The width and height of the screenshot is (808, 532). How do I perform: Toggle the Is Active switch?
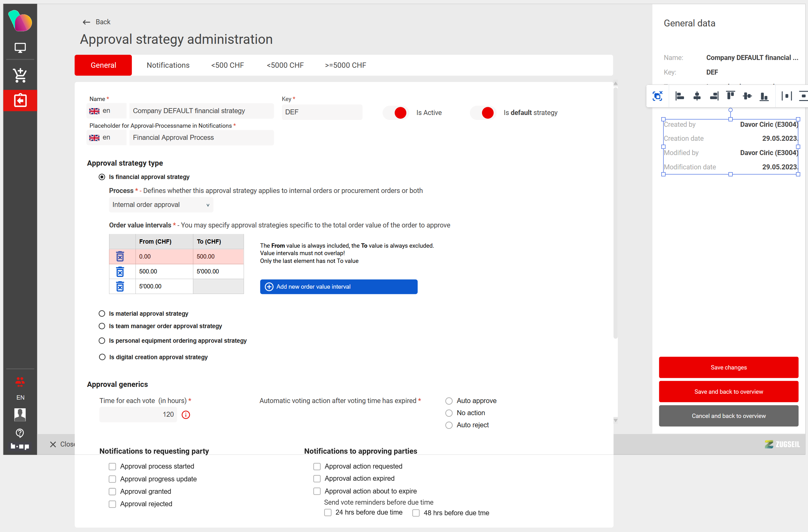pyautogui.click(x=396, y=113)
